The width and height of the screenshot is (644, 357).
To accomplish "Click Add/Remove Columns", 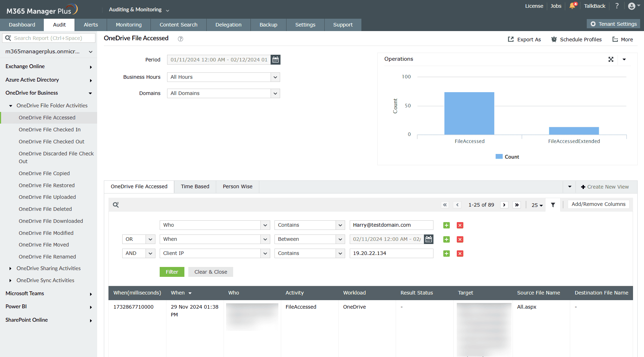I will coord(598,204).
